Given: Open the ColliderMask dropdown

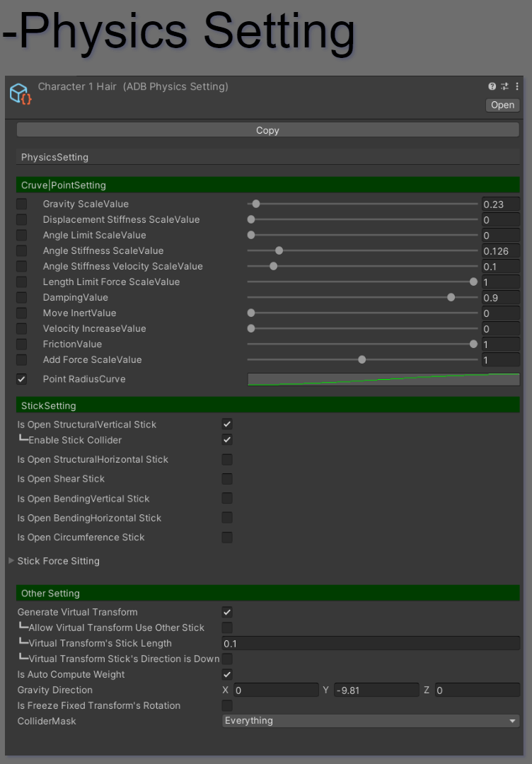Looking at the screenshot, I should click(x=371, y=721).
